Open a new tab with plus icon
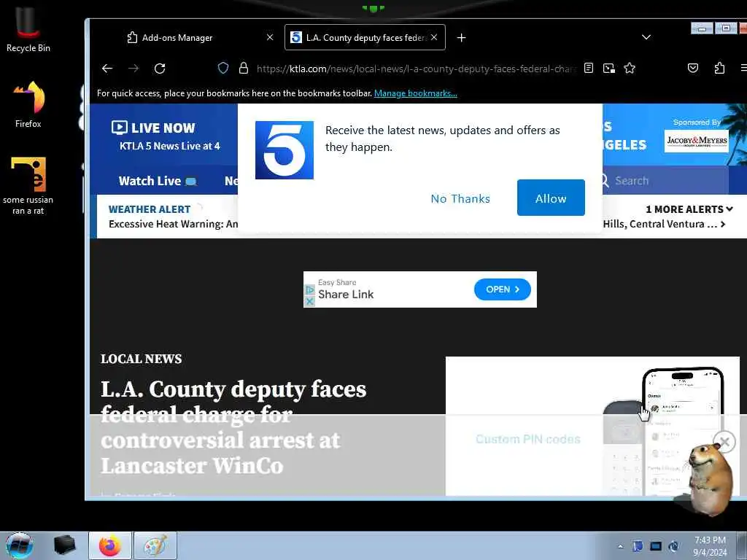Viewport: 747px width, 560px height. coord(461,38)
